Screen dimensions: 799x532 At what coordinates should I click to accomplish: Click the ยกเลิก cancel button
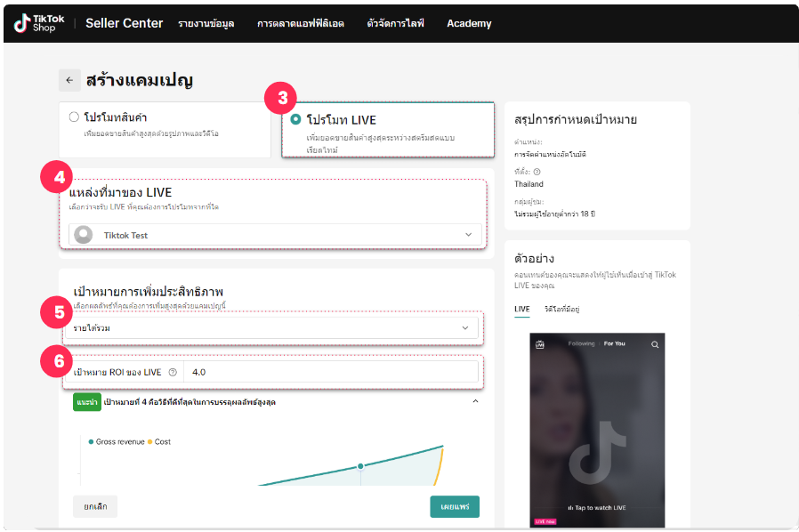(95, 506)
